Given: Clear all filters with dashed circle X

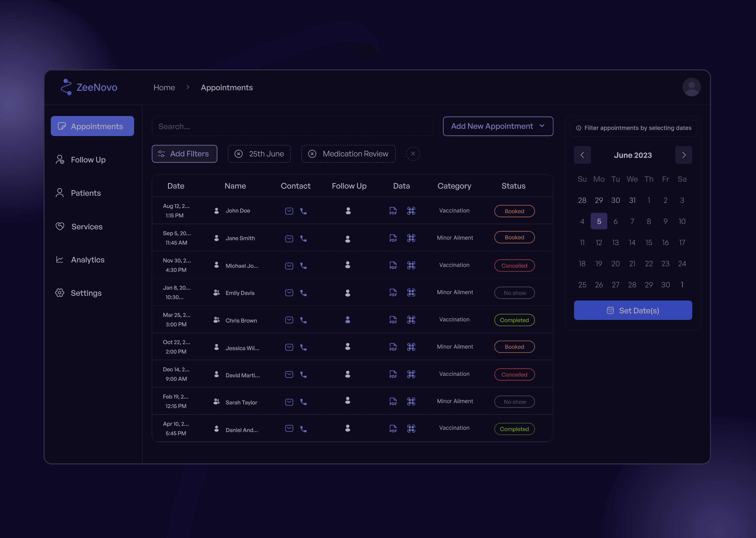Looking at the screenshot, I should click(413, 154).
